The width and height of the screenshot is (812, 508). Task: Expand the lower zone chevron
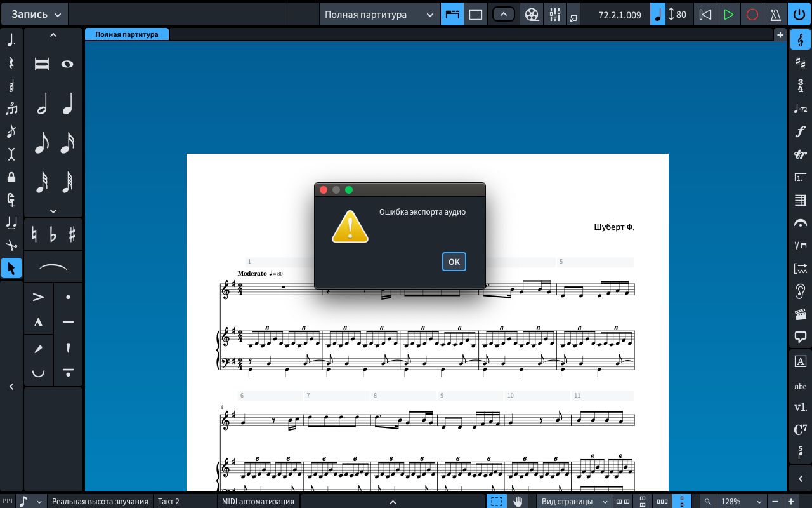pyautogui.click(x=393, y=502)
